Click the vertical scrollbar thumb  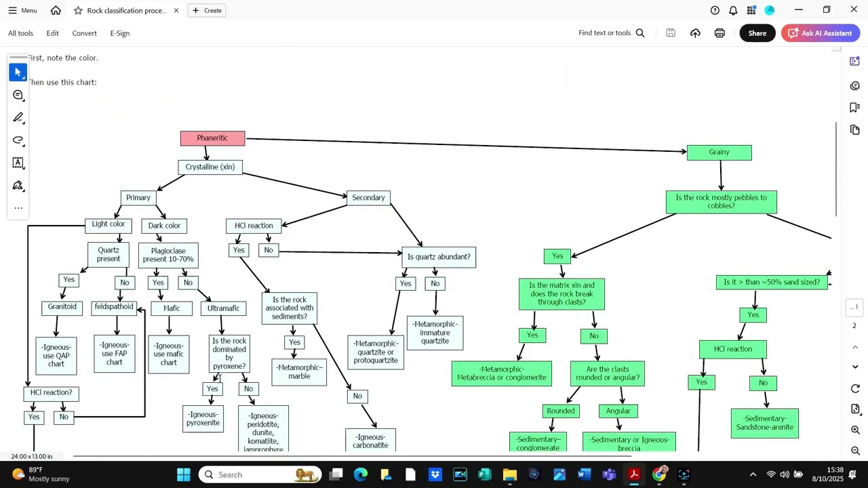[x=836, y=169]
